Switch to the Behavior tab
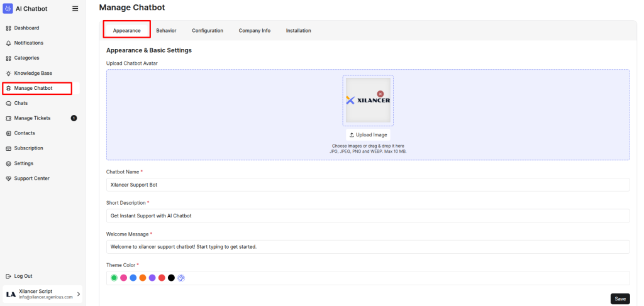Screen dimensions: 644x306 tap(166, 31)
